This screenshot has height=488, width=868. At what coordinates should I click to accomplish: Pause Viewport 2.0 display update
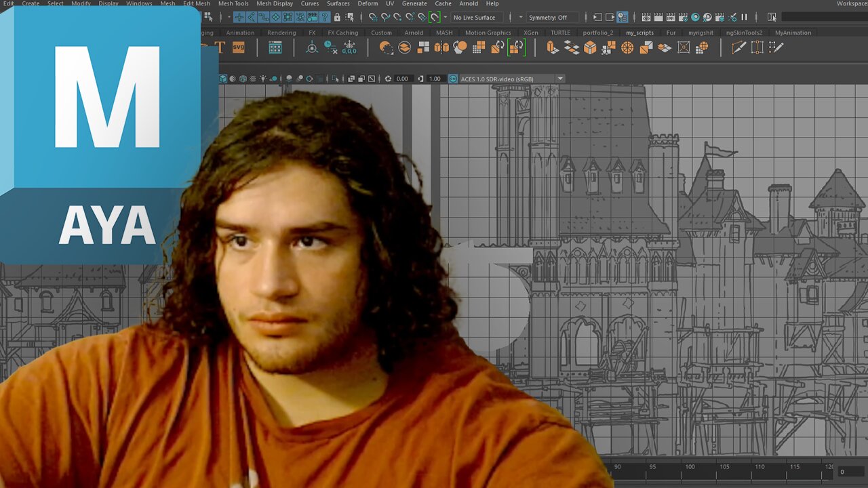[x=744, y=17]
